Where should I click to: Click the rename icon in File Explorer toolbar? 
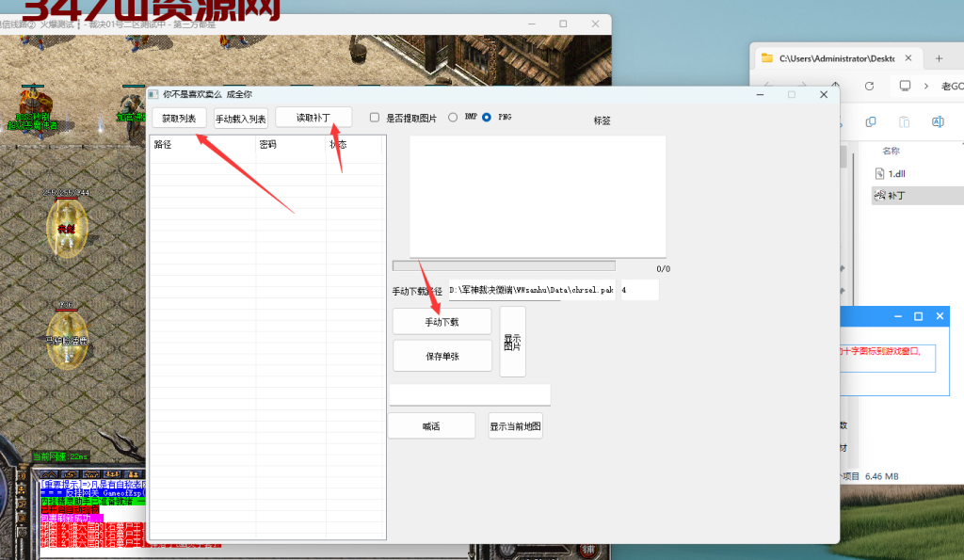938,121
